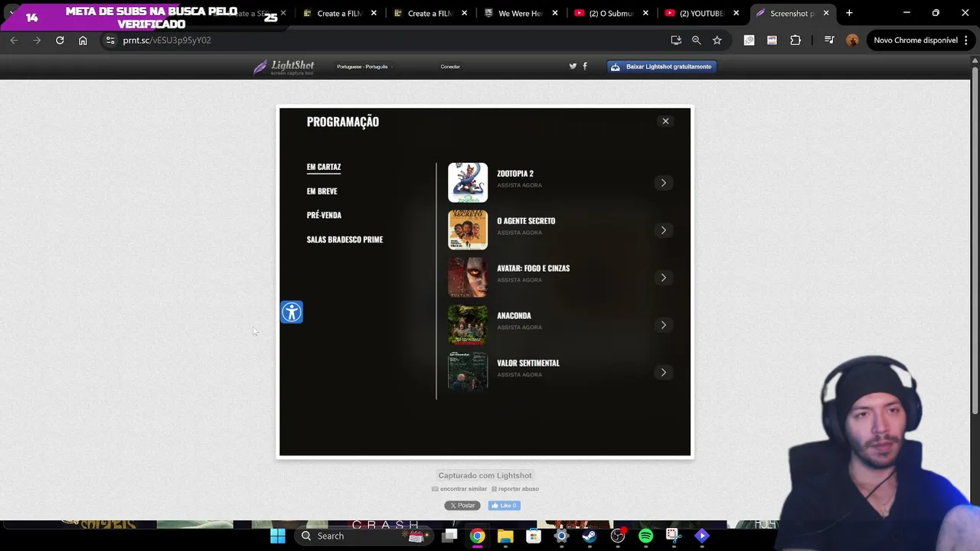980x551 pixels.
Task: Go back to the previous page
Action: pyautogui.click(x=14, y=40)
